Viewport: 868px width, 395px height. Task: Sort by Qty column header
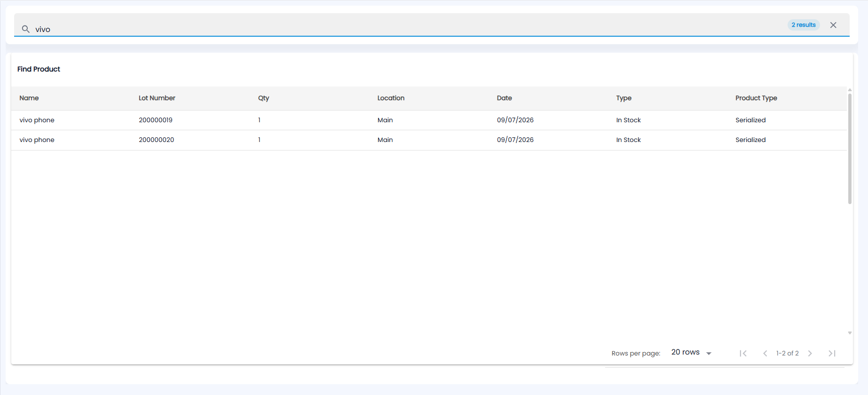tap(264, 98)
